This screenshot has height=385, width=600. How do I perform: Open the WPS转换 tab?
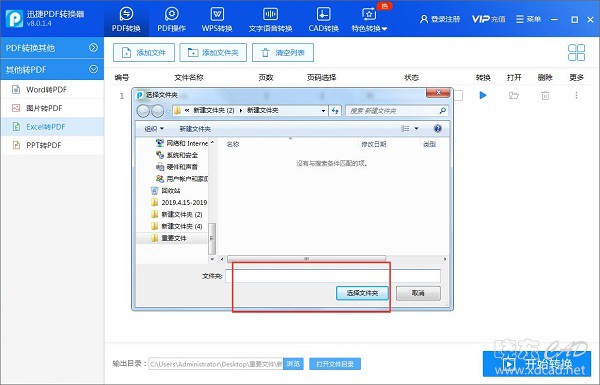[x=217, y=19]
